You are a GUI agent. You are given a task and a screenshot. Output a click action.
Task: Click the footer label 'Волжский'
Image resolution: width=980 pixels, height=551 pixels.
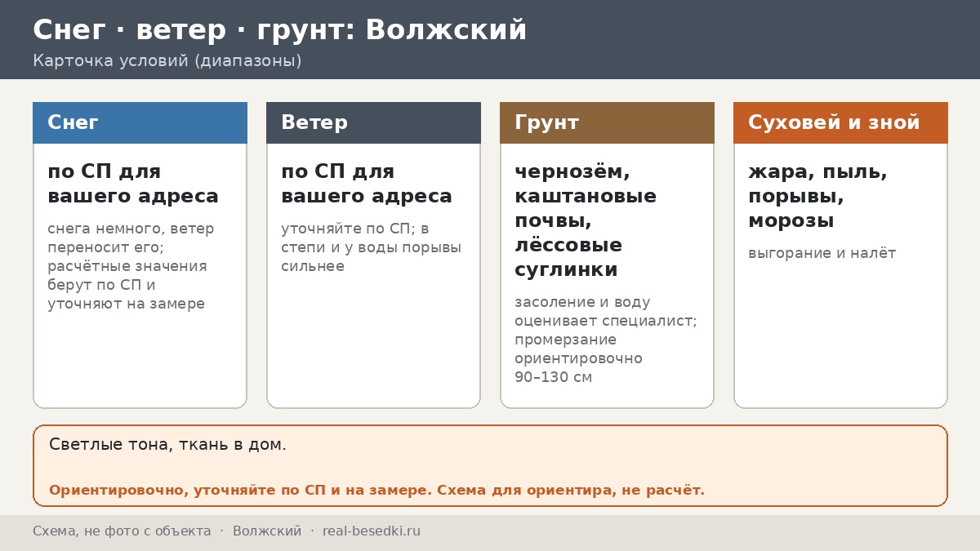(x=267, y=531)
